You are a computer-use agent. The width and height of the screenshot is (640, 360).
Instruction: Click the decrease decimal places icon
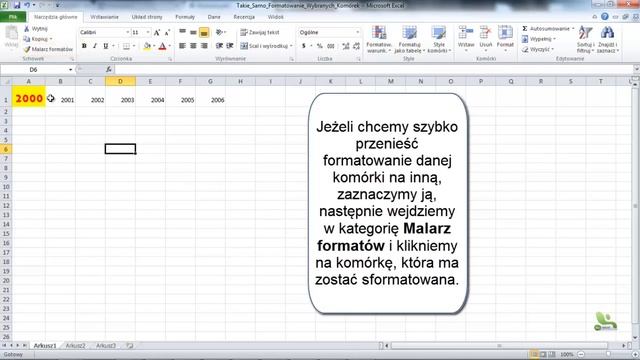coord(356,46)
